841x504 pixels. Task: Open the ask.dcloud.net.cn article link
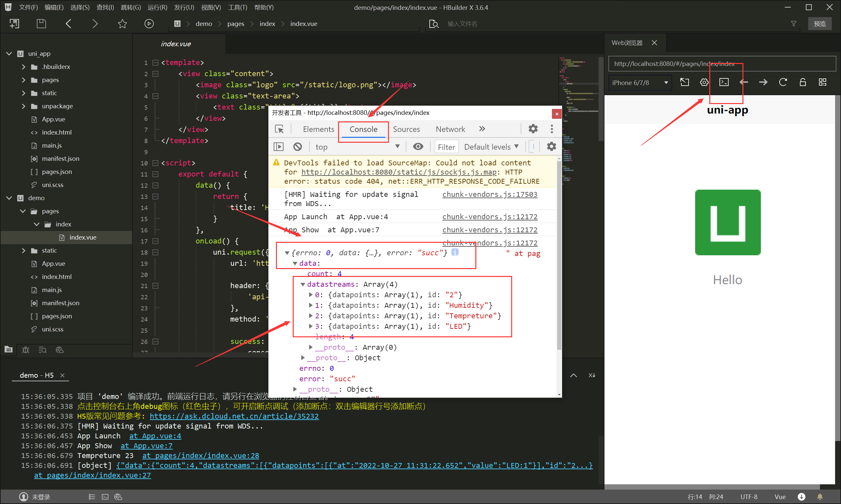(x=234, y=416)
